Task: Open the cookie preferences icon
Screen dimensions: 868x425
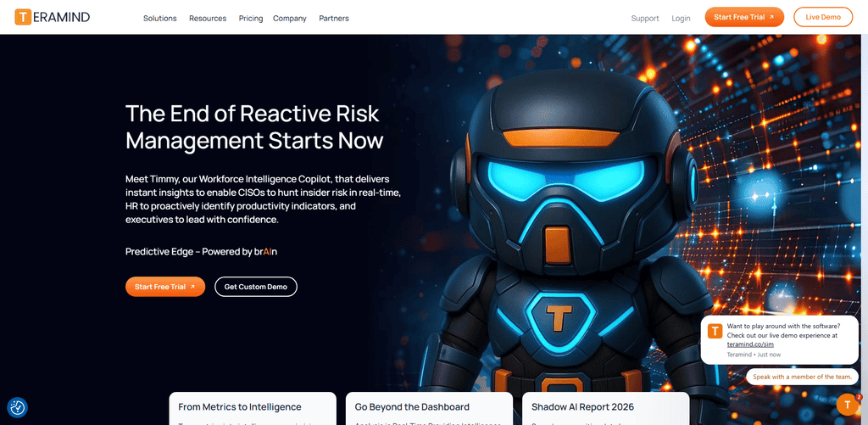Action: coord(17,408)
